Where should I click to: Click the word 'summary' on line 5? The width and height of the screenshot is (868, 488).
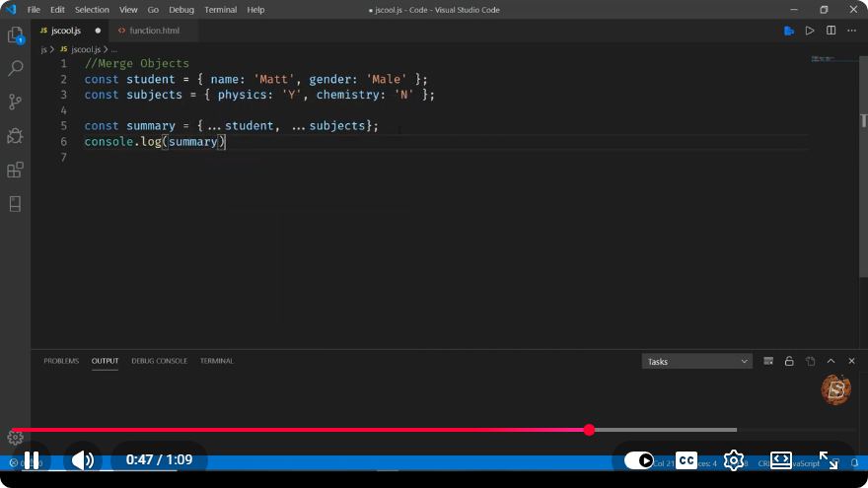(151, 125)
